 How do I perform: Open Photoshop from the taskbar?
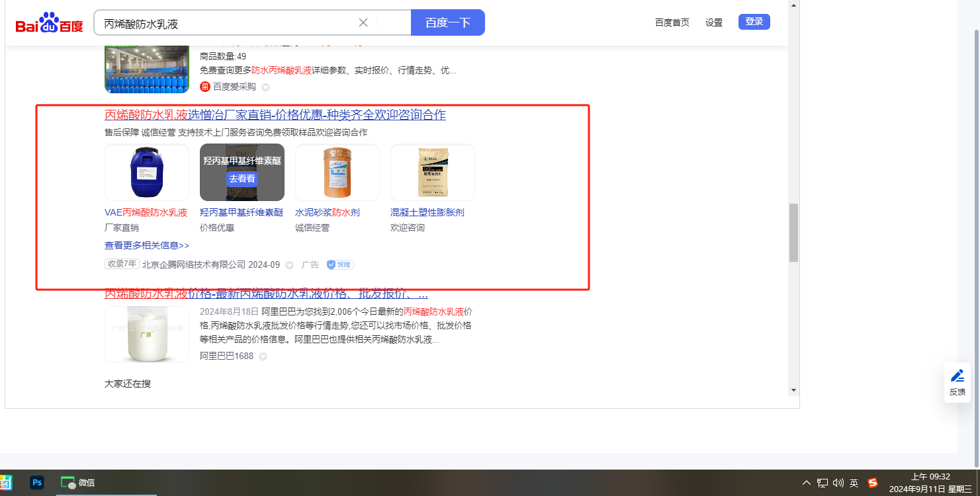pyautogui.click(x=37, y=483)
